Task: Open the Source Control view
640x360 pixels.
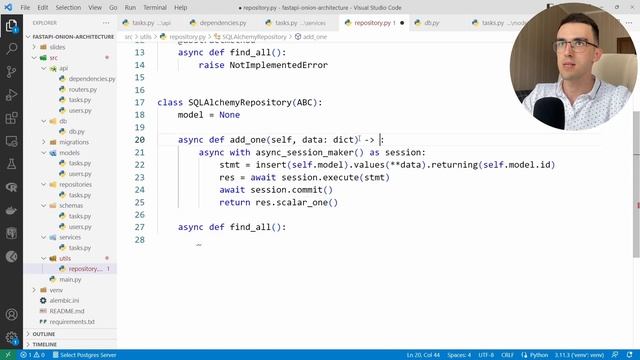Action: [11, 72]
